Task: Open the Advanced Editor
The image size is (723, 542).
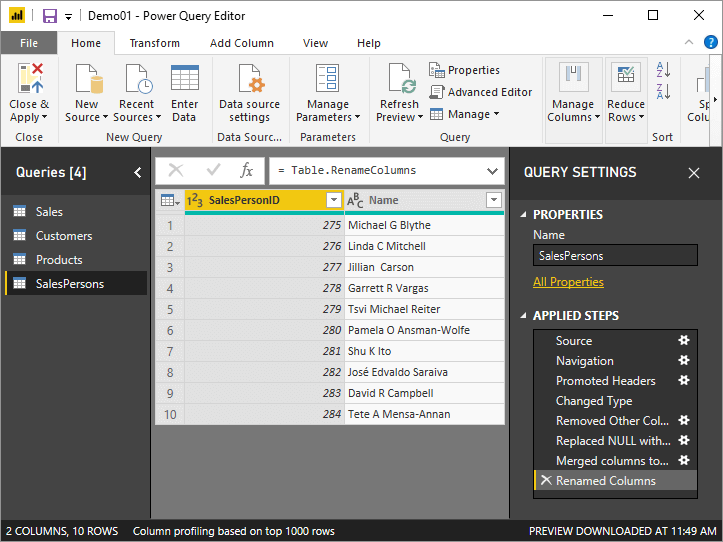Action: click(x=480, y=92)
